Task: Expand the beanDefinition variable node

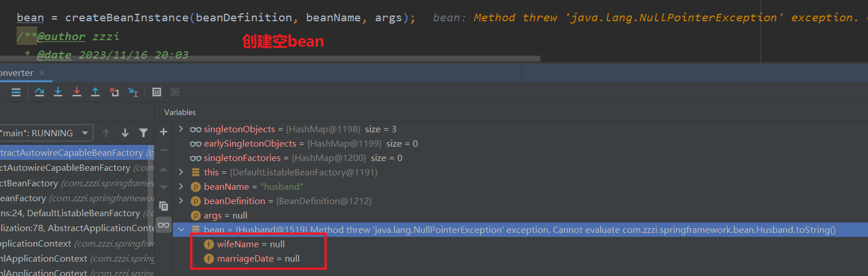Action: (x=181, y=201)
